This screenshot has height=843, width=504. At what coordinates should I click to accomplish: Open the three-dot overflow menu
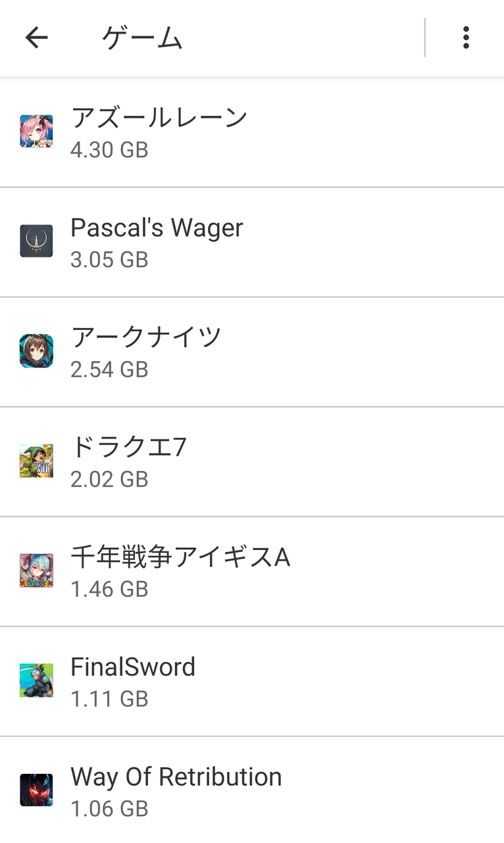click(466, 38)
